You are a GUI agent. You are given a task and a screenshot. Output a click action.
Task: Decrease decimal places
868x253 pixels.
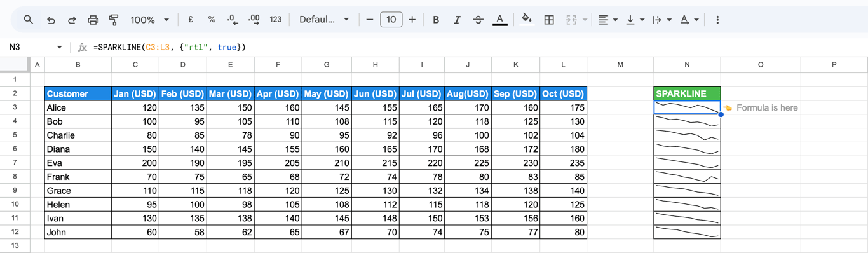pos(233,20)
